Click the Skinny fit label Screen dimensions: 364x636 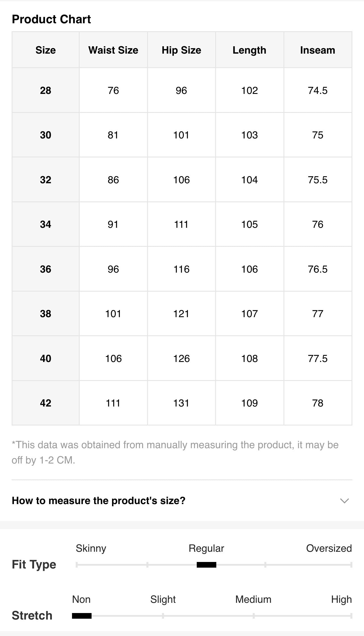91,549
